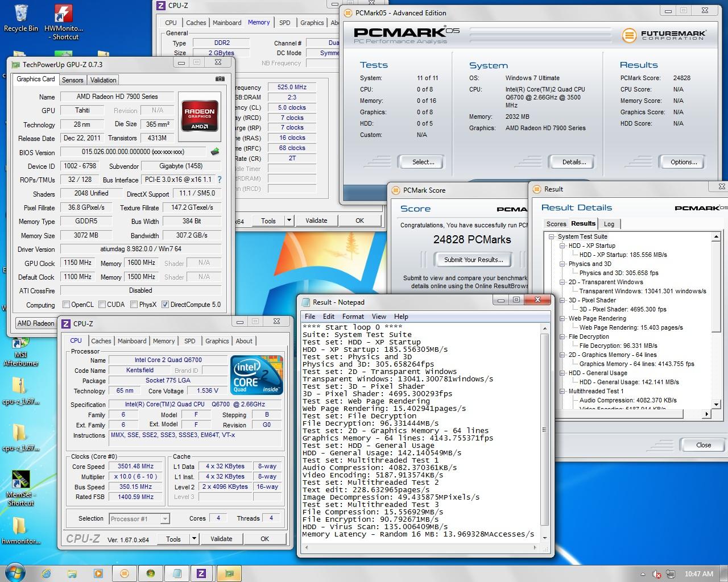This screenshot has width=728, height=582.
Task: Open the Windows Start button
Action: (15, 572)
